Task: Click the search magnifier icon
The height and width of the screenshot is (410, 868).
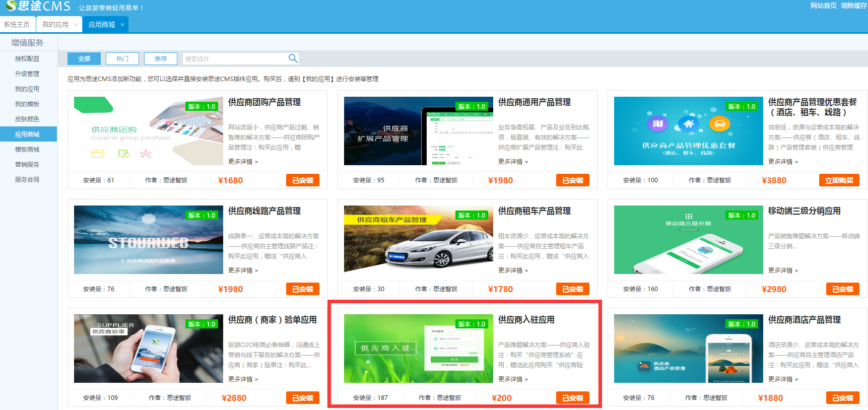Action: 293,58
